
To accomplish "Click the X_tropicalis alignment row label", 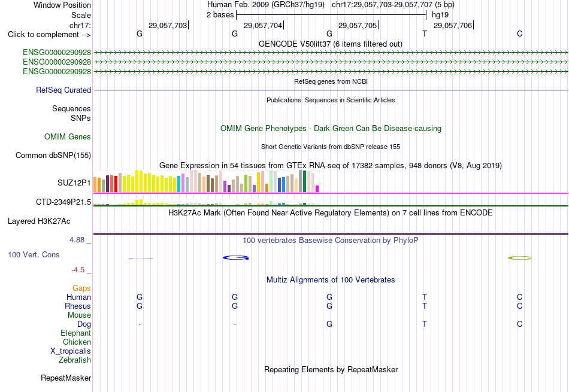I will [71, 351].
